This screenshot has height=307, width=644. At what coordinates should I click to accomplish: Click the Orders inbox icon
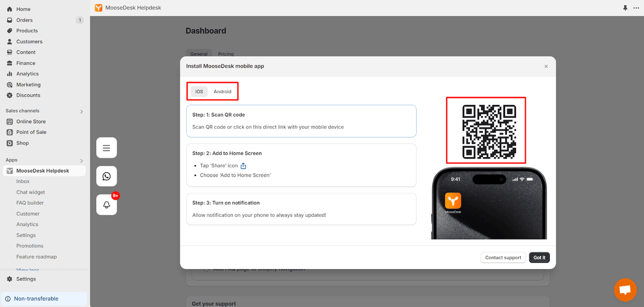(10, 20)
